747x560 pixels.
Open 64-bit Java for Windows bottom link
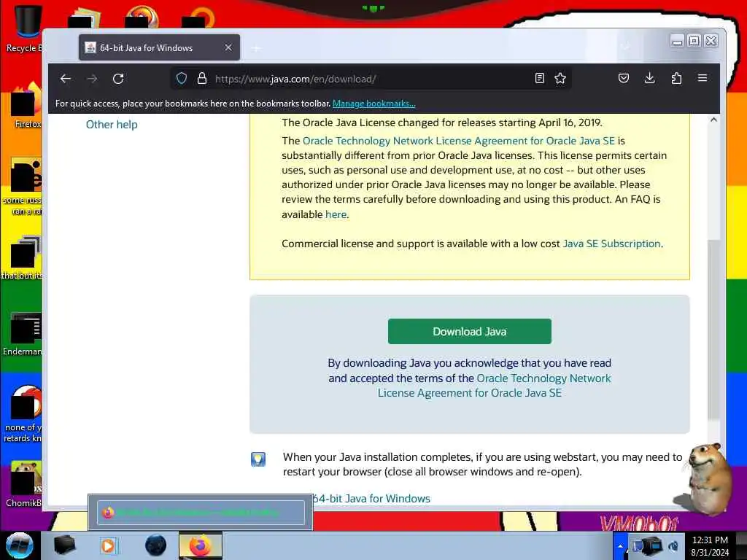pos(371,499)
